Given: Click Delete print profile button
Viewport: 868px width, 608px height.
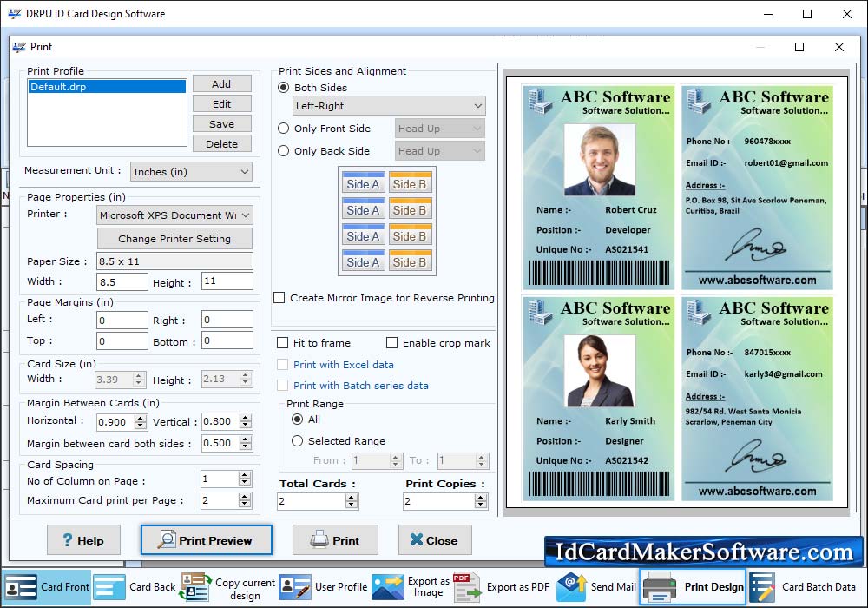Looking at the screenshot, I should click(222, 144).
